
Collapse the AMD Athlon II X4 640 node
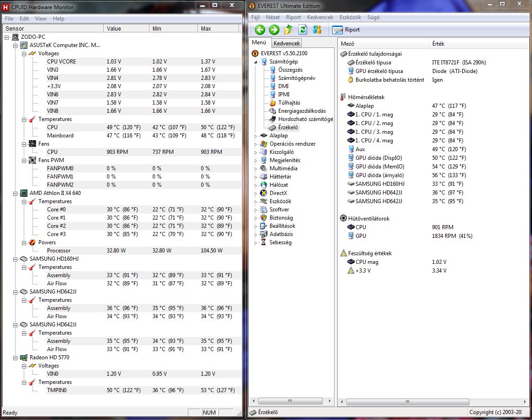[15, 194]
